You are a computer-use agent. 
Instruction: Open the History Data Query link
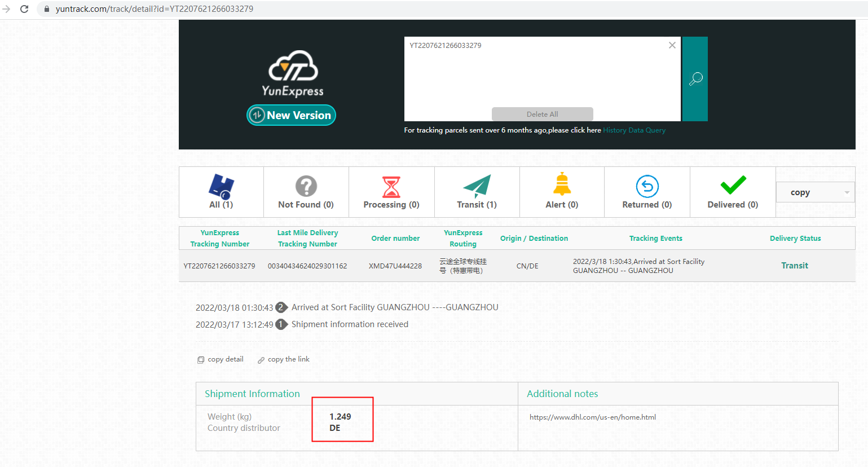tap(634, 130)
